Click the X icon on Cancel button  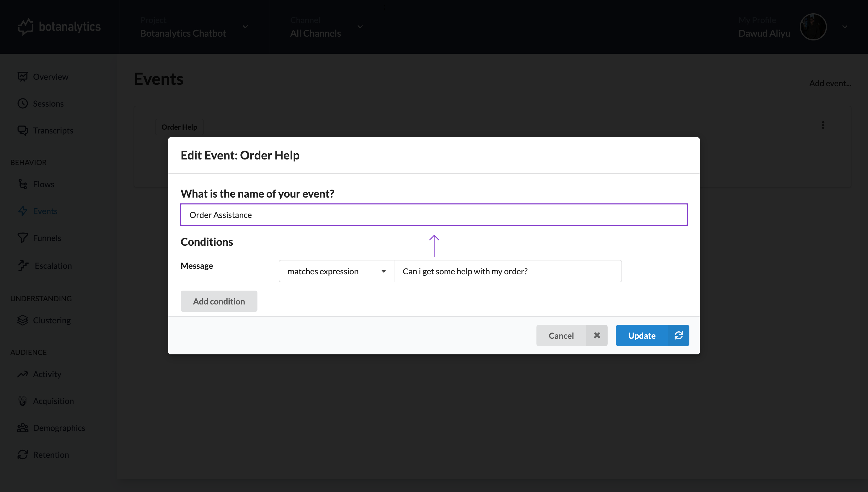tap(597, 335)
